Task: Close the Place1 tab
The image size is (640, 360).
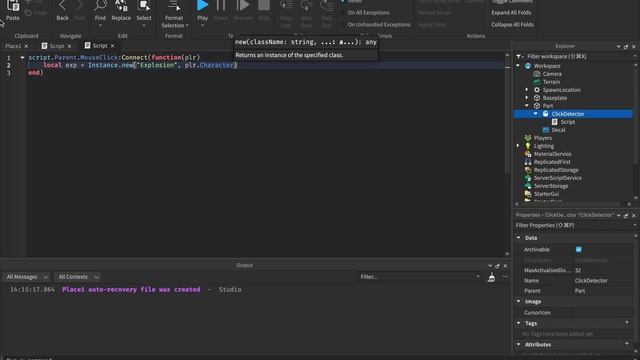Action: click(x=26, y=46)
